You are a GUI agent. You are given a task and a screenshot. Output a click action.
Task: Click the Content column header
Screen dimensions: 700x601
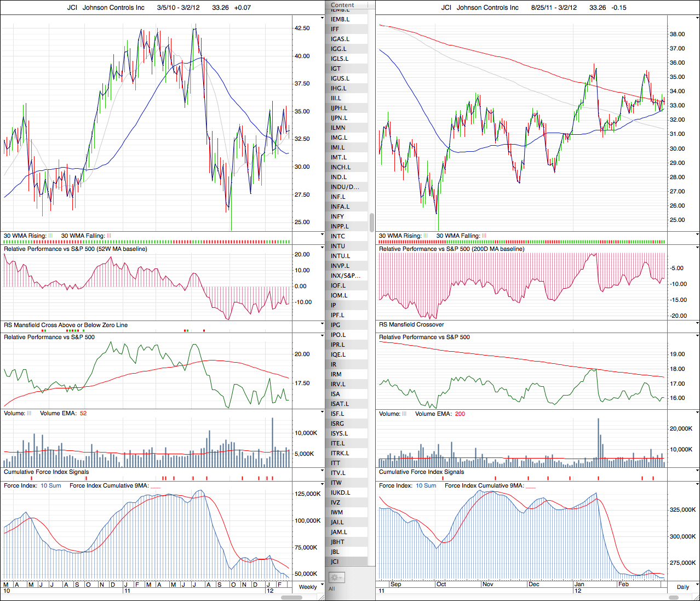(342, 5)
